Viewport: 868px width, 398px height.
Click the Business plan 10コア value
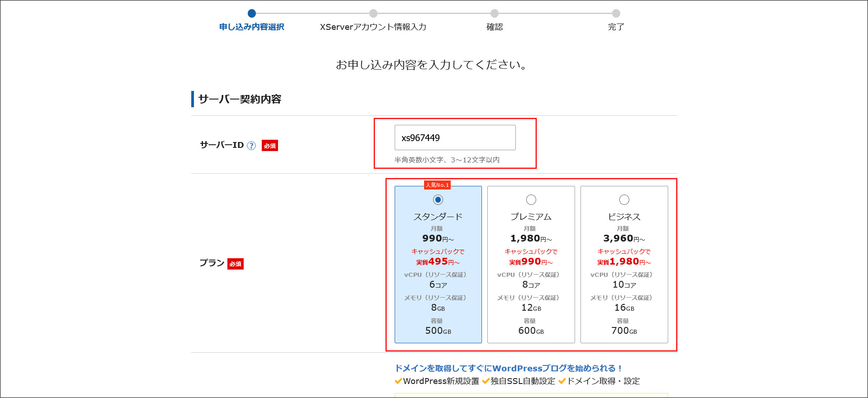coord(624,284)
